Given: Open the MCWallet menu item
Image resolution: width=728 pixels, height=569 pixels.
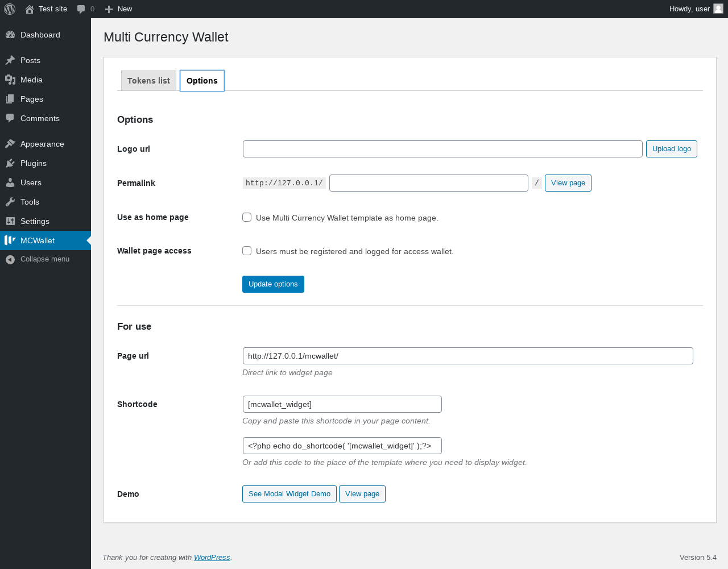Looking at the screenshot, I should tap(45, 240).
